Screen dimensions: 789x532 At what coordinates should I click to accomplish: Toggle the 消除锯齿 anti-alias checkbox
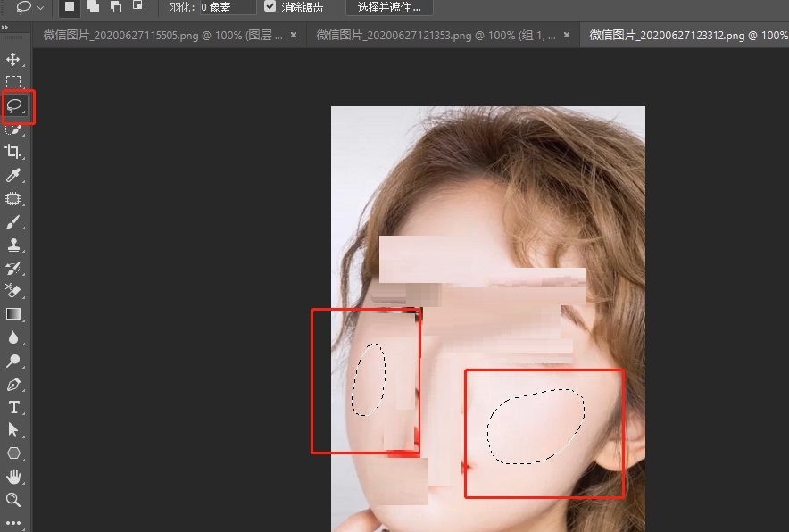[x=270, y=7]
